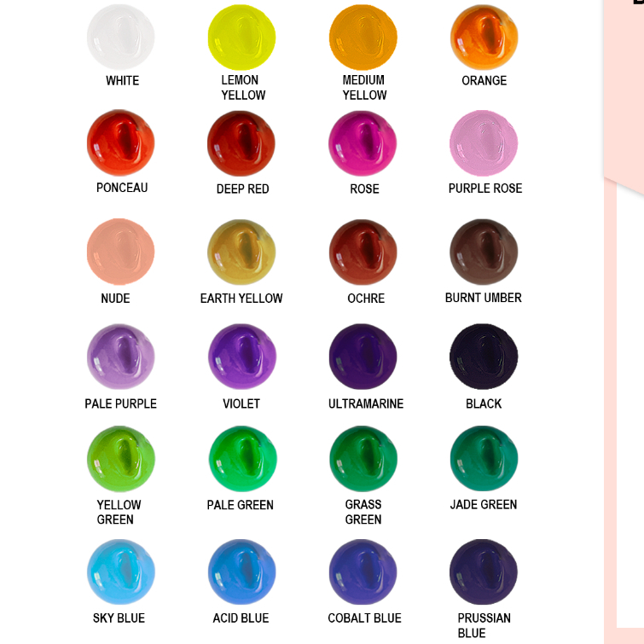Select the White paint swatch
This screenshot has height=644, width=644.
[x=121, y=37]
